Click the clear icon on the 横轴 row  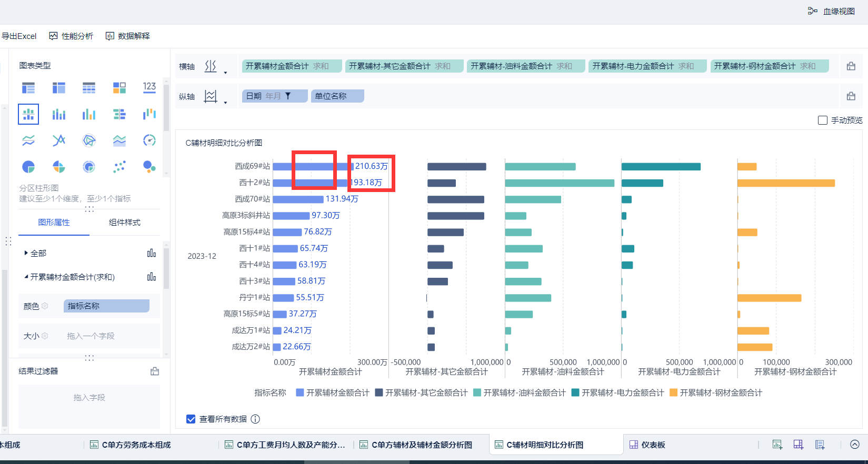(x=851, y=66)
